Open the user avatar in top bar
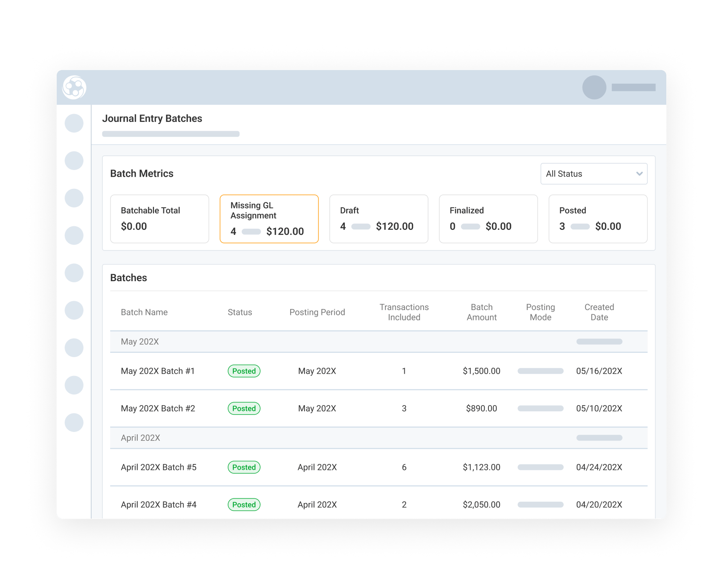Viewport: 723px width, 588px height. tap(594, 87)
